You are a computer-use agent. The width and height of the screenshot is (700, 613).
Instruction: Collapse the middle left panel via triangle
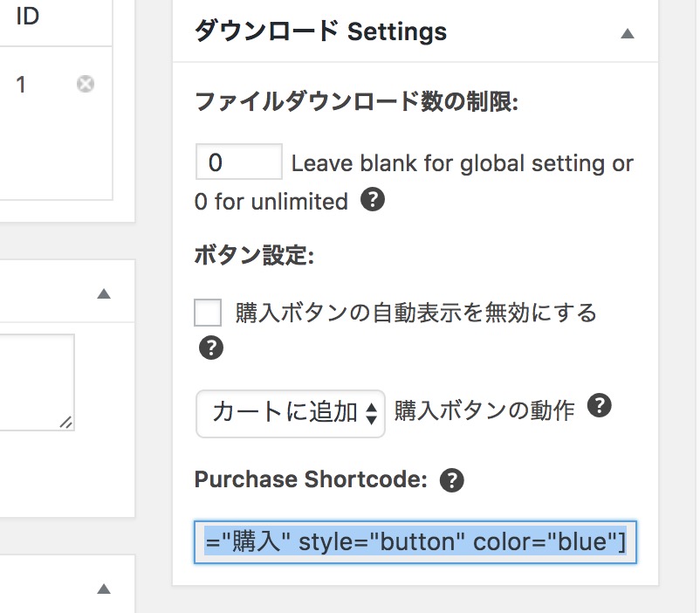point(104,293)
